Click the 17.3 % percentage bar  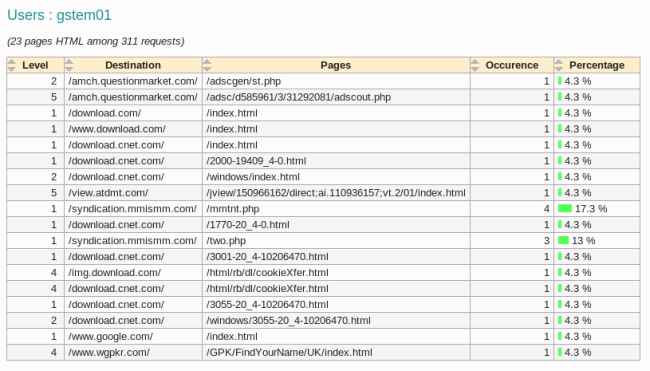click(x=565, y=209)
